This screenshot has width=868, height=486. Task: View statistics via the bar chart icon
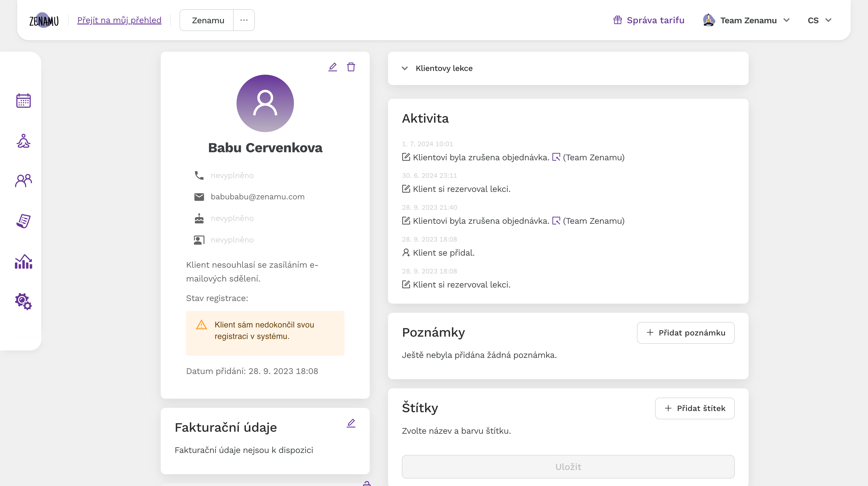click(23, 261)
